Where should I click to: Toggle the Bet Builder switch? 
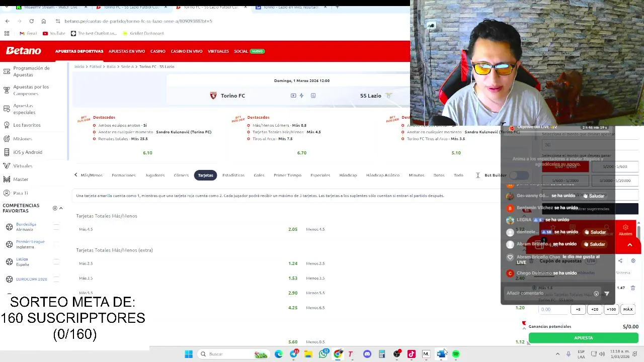click(x=519, y=175)
